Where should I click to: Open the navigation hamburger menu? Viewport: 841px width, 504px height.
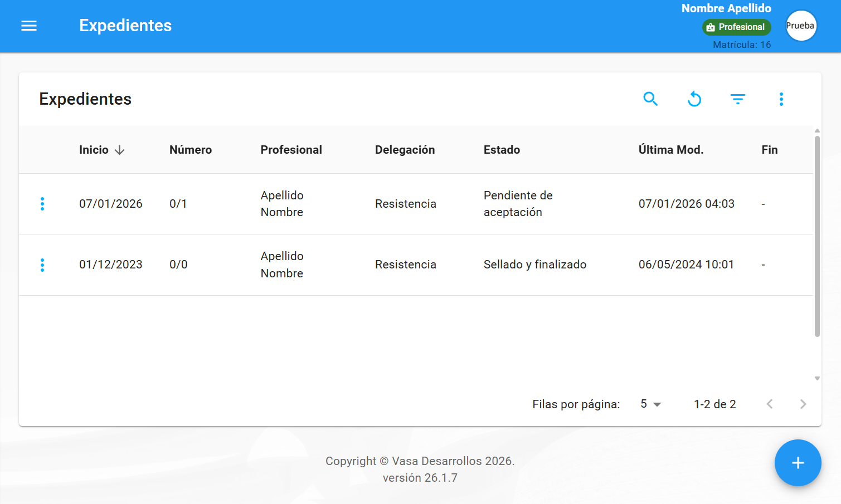coord(28,26)
